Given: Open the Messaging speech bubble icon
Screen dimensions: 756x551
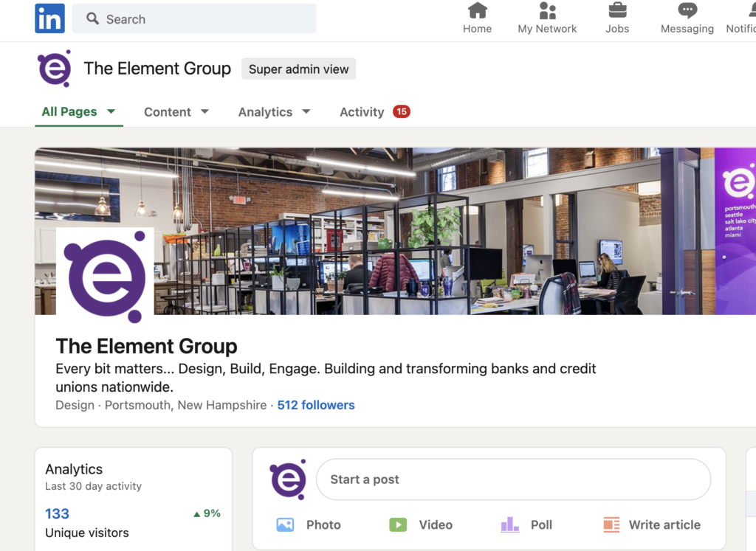Looking at the screenshot, I should [687, 10].
